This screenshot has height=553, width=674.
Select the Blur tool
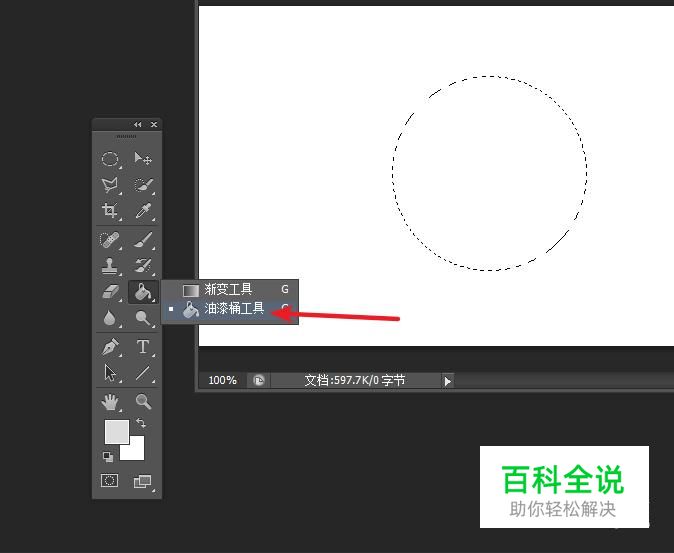tap(110, 318)
